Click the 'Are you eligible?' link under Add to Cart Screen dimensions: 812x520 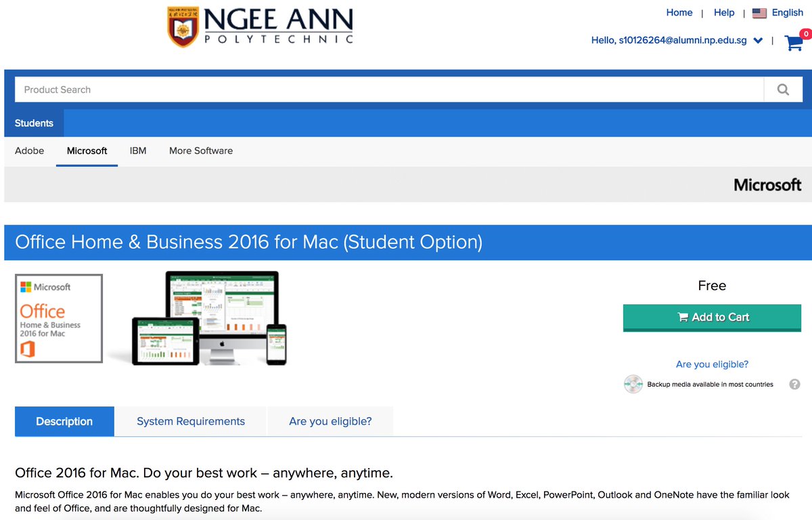click(x=712, y=364)
